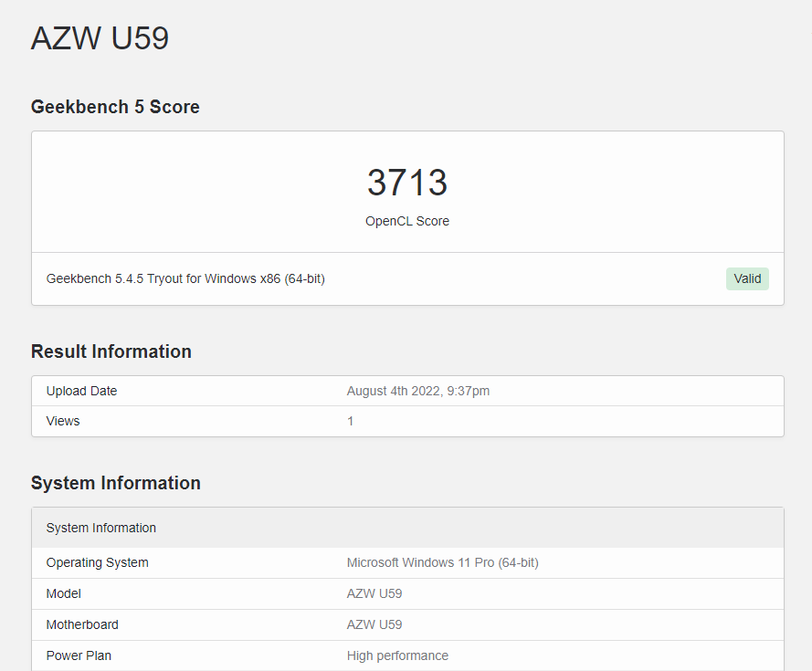Select the Result Information heading
812x671 pixels.
(111, 351)
